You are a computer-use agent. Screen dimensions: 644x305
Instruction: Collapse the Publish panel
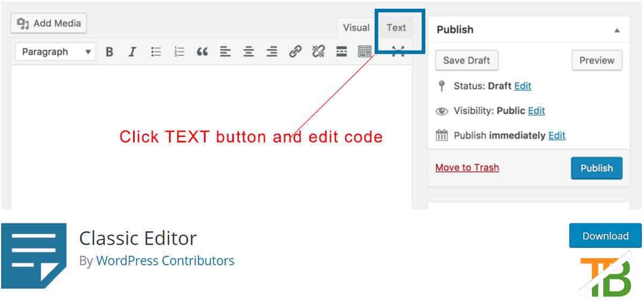pyautogui.click(x=617, y=31)
